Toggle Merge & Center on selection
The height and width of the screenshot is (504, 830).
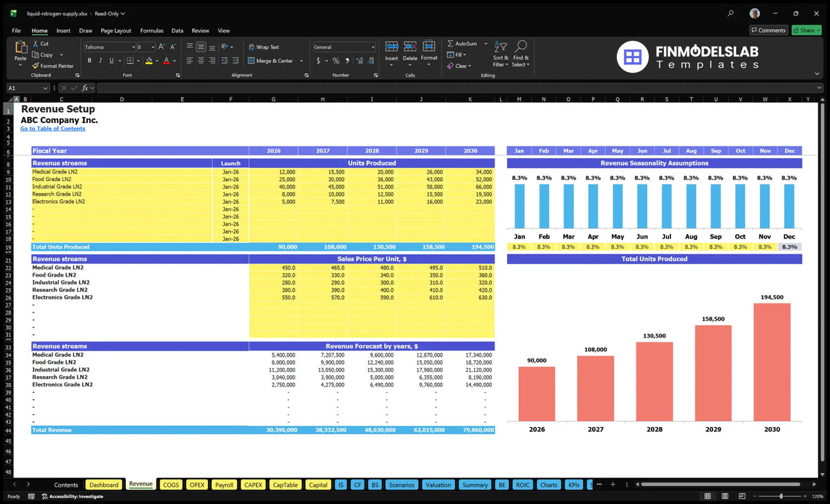(270, 61)
